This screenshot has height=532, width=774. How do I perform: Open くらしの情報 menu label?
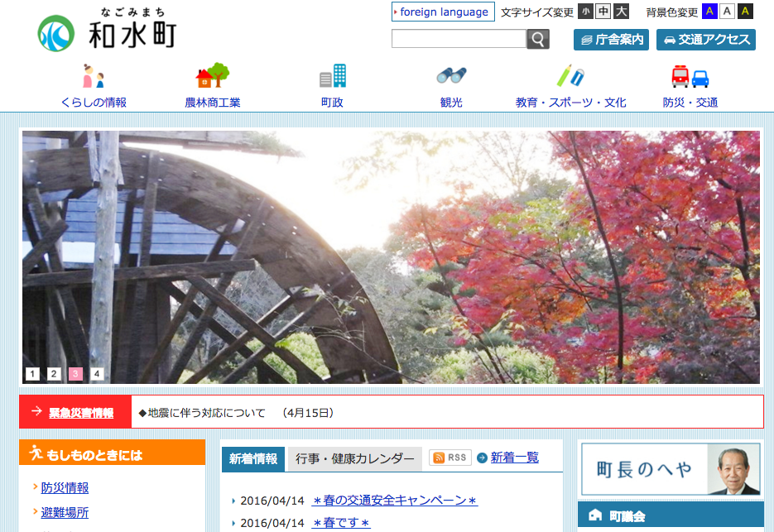94,102
